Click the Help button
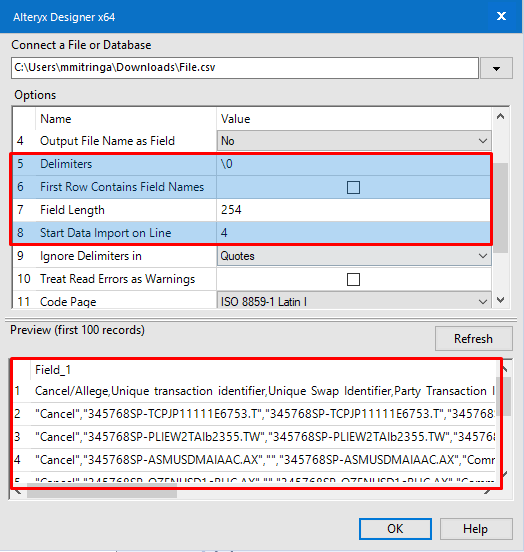Viewport: 524px width, 552px height. point(476,529)
